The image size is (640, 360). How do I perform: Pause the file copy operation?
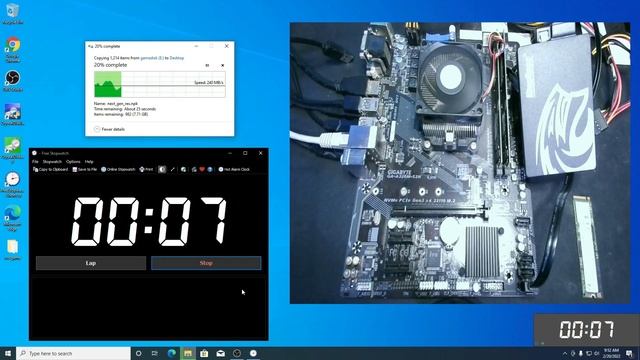click(207, 65)
